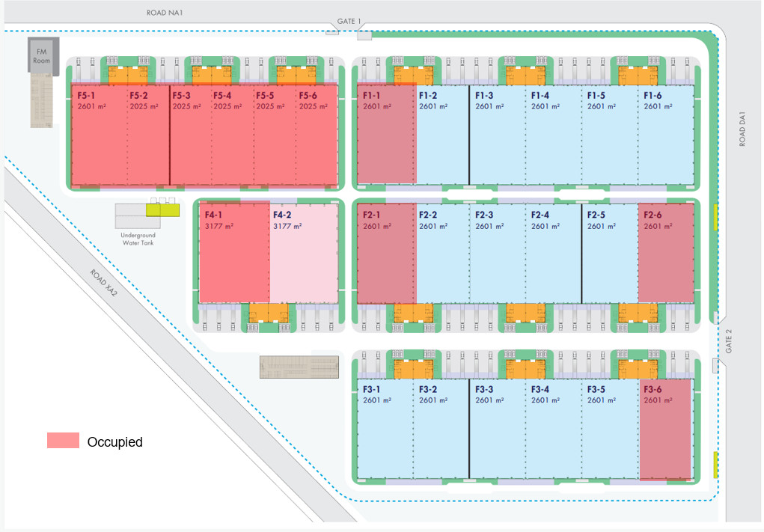Select available unit F1-2
This screenshot has width=764, height=532.
[442, 135]
